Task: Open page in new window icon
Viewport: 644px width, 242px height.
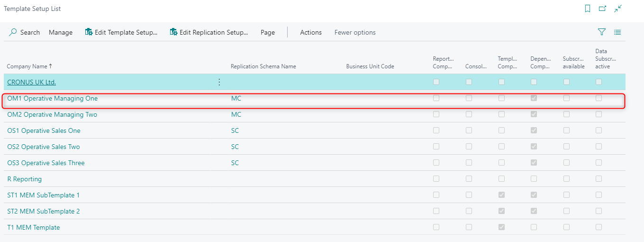Action: click(x=602, y=9)
